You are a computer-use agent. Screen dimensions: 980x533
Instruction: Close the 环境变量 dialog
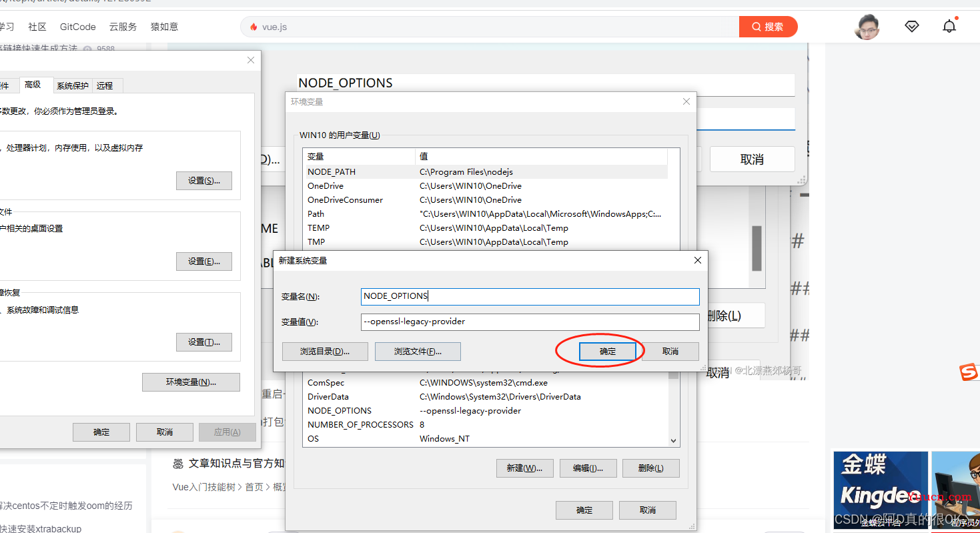[x=686, y=101]
